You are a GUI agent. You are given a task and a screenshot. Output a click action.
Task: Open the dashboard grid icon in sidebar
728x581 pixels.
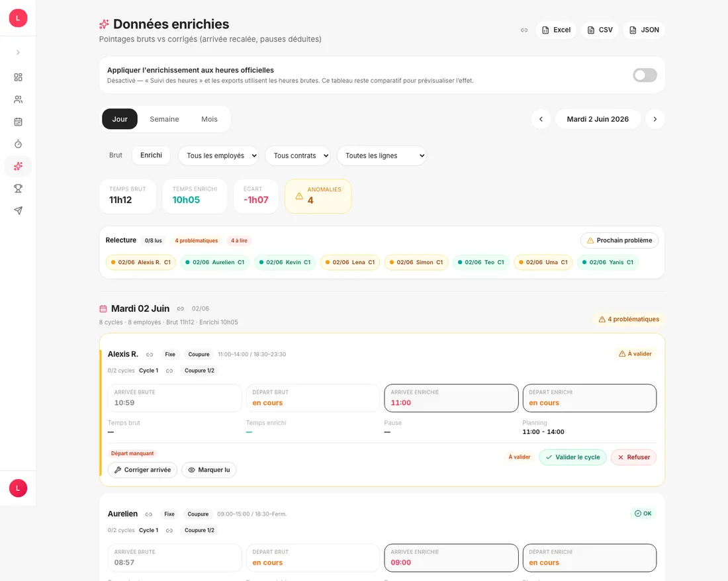pyautogui.click(x=18, y=77)
